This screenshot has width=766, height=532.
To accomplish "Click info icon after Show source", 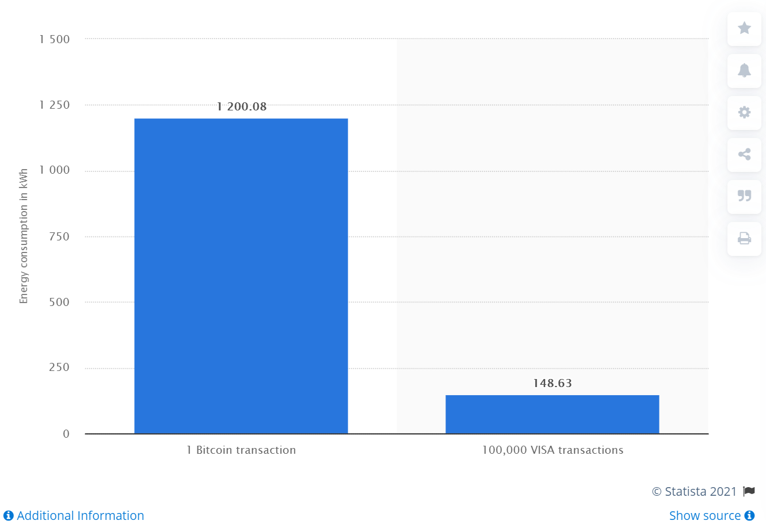I will 749,515.
